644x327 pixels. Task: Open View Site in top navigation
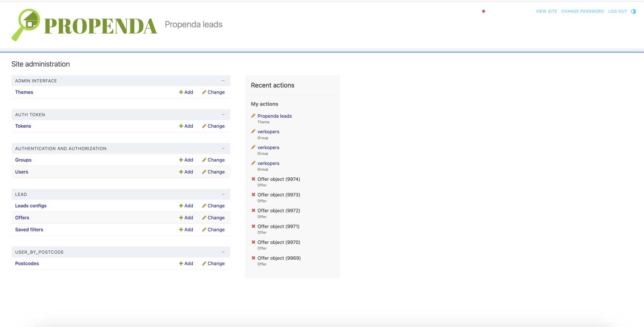point(546,11)
